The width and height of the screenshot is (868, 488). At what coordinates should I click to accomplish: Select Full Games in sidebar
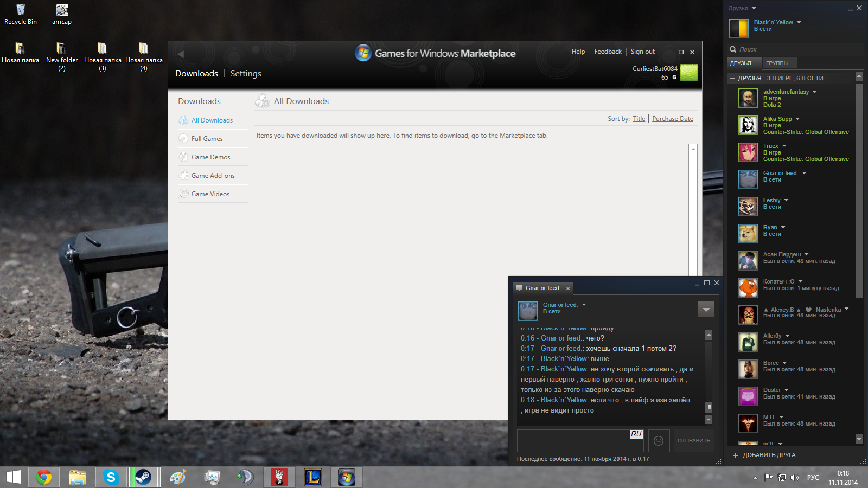pyautogui.click(x=207, y=139)
